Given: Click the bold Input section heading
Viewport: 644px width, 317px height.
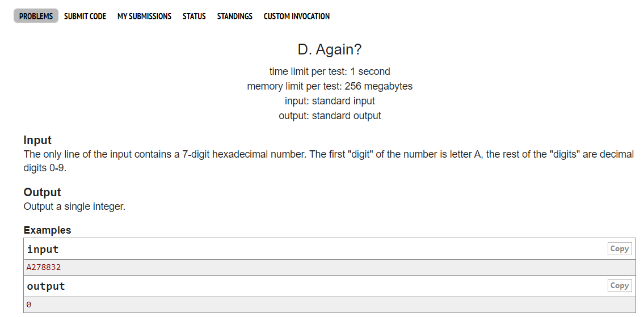Looking at the screenshot, I should [37, 140].
